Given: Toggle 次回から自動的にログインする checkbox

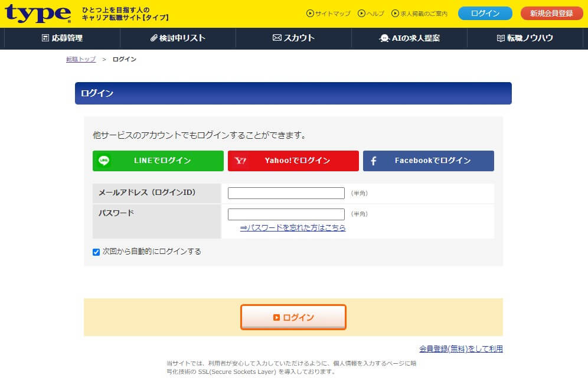Looking at the screenshot, I should pyautogui.click(x=96, y=252).
